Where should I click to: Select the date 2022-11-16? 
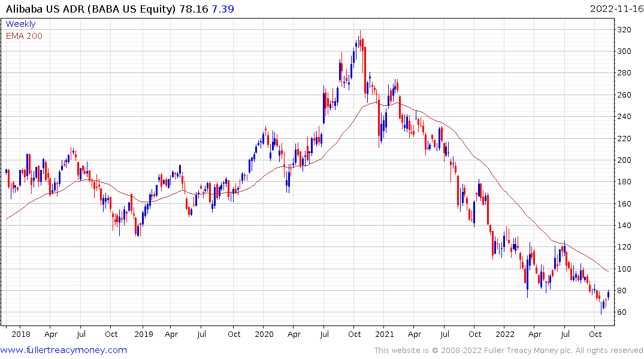[616, 8]
